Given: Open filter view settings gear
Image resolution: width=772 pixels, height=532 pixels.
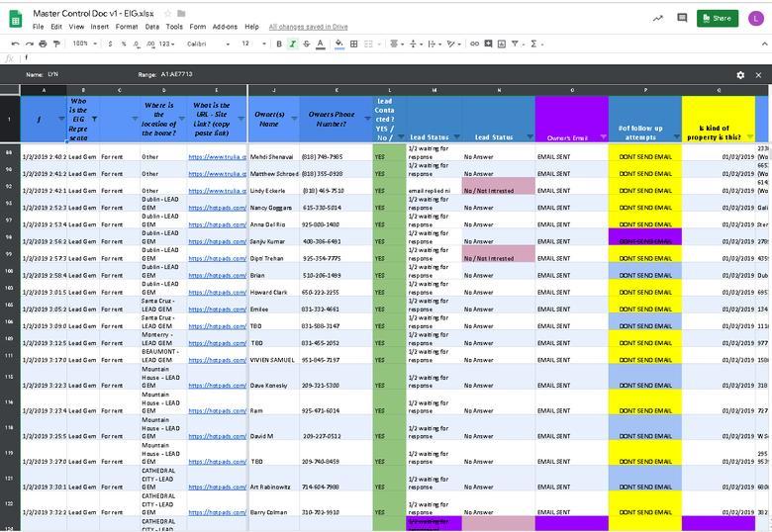Looking at the screenshot, I should click(740, 75).
